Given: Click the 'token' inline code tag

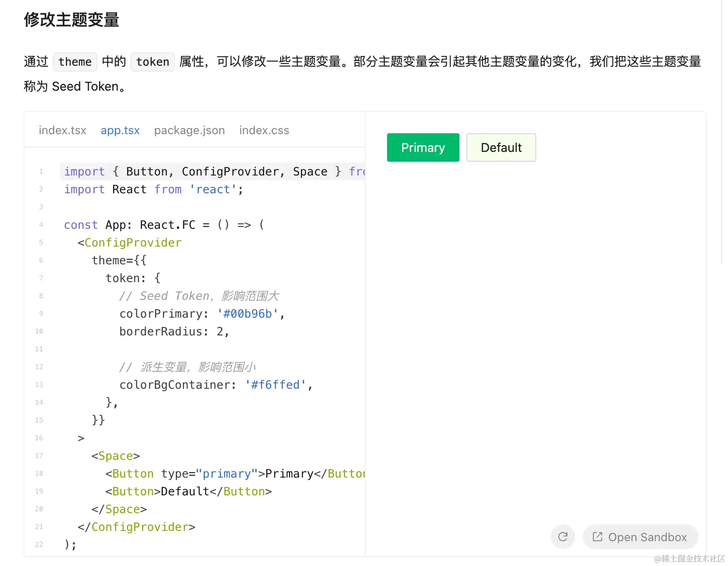Looking at the screenshot, I should (x=153, y=62).
